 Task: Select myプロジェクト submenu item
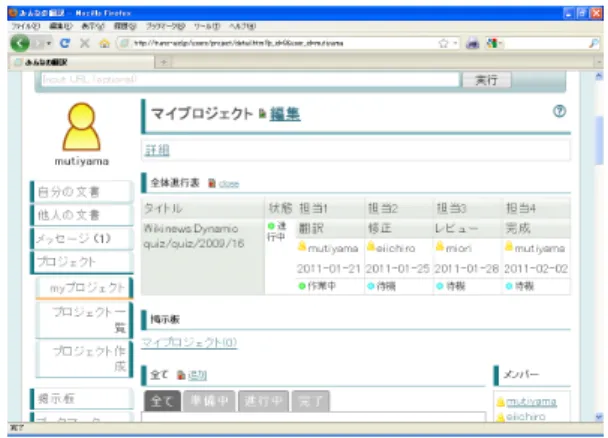tap(84, 288)
